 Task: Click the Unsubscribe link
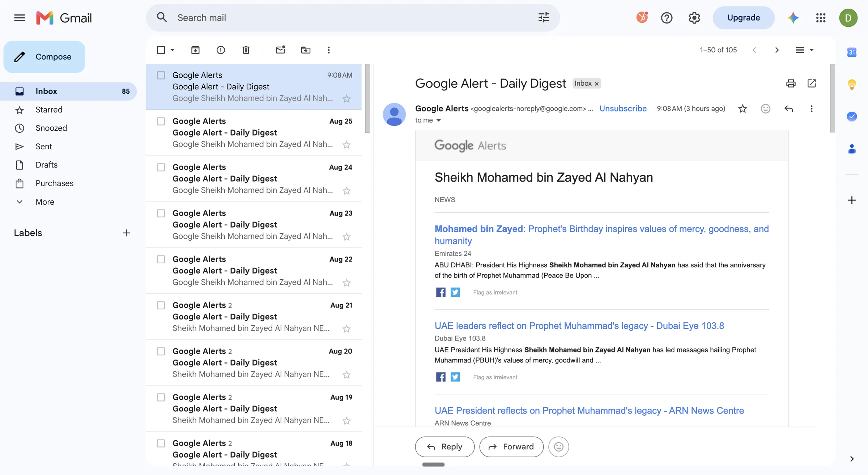[623, 109]
